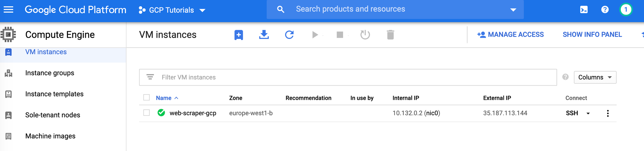This screenshot has height=151, width=644.
Task: Click the Start instance play icon
Action: 315,35
